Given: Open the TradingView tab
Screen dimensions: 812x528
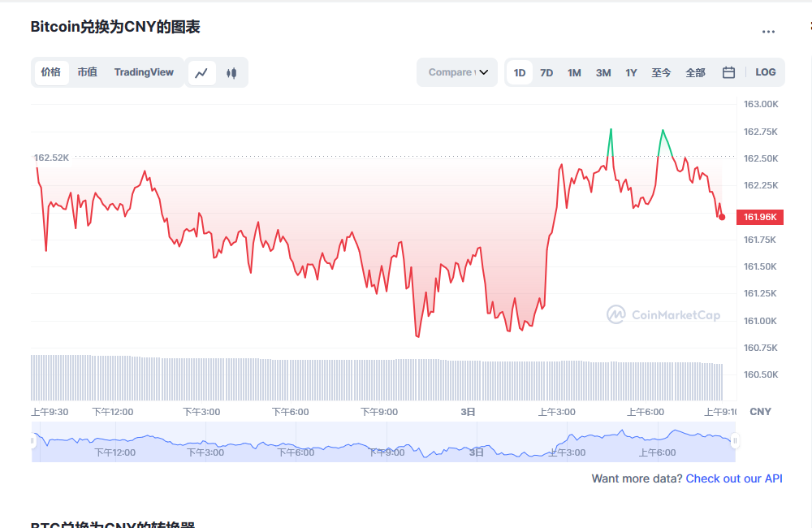Looking at the screenshot, I should (x=144, y=72).
